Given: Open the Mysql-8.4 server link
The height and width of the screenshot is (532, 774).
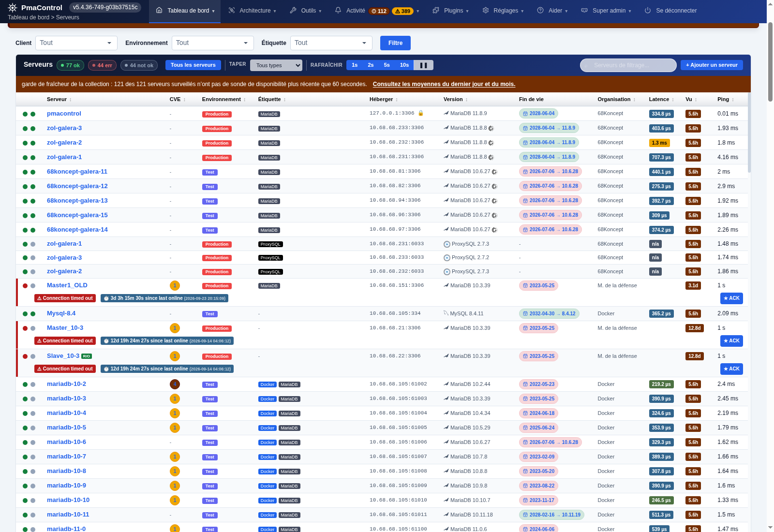Looking at the screenshot, I should [61, 313].
